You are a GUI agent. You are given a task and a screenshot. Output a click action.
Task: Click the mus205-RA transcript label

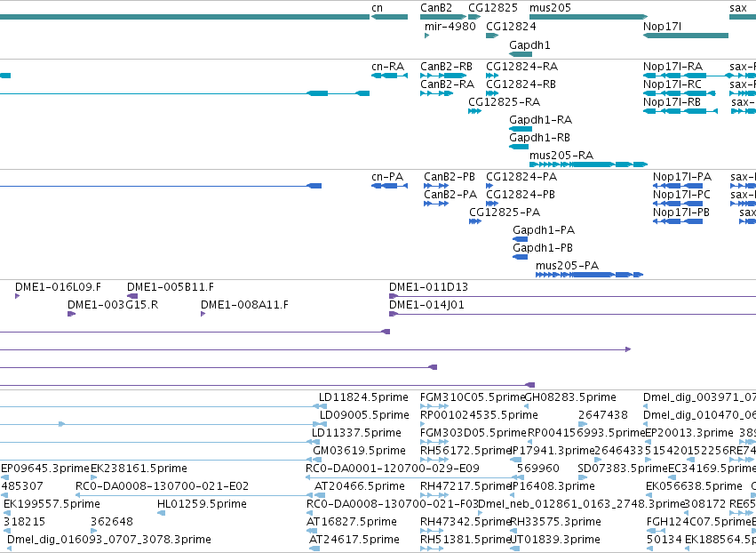point(561,156)
